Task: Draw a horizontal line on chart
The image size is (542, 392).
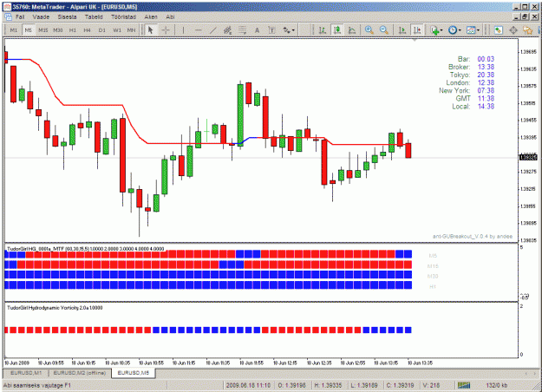Action: coord(198,30)
